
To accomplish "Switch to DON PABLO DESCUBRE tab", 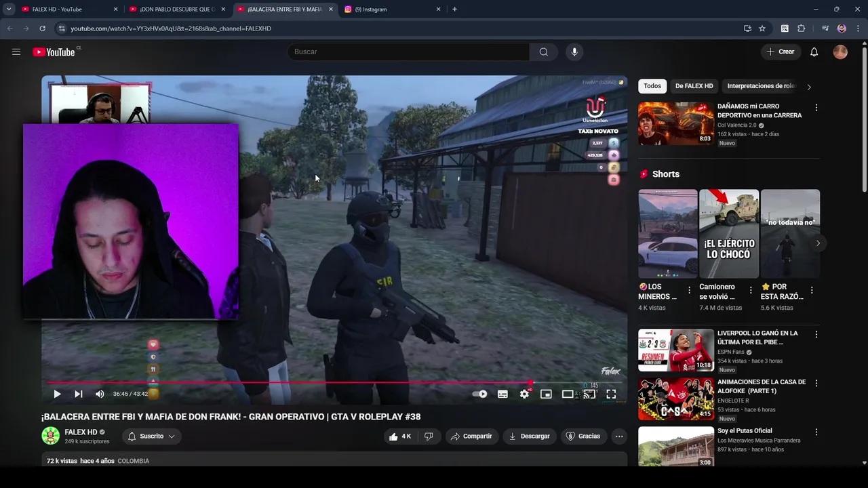I will (176, 9).
